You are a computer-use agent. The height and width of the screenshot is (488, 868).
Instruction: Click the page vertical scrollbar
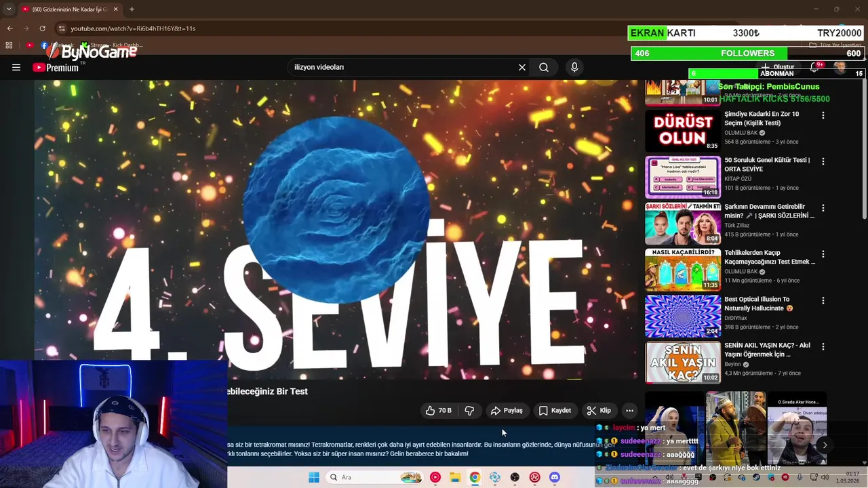[864, 149]
